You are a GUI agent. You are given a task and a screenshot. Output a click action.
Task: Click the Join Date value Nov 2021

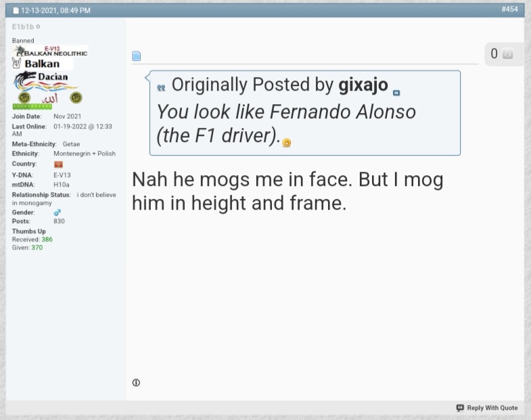pyautogui.click(x=67, y=116)
